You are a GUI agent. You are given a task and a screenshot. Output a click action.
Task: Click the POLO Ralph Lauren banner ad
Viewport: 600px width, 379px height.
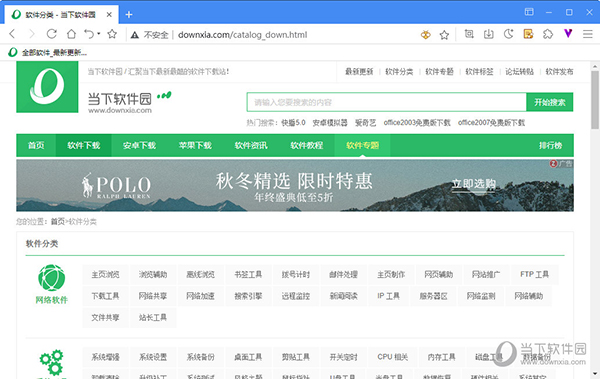tap(295, 185)
